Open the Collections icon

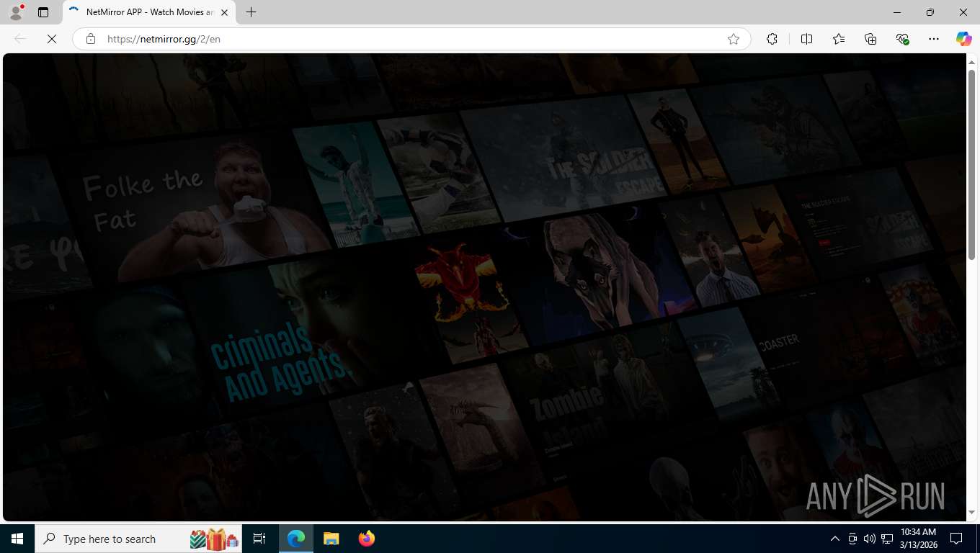870,39
